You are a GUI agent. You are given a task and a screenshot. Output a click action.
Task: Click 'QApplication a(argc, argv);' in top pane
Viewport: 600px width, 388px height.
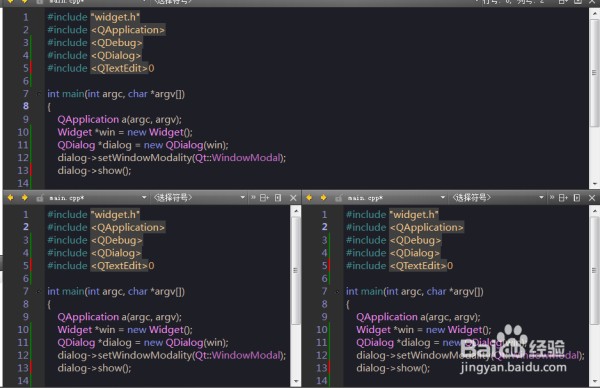click(120, 119)
